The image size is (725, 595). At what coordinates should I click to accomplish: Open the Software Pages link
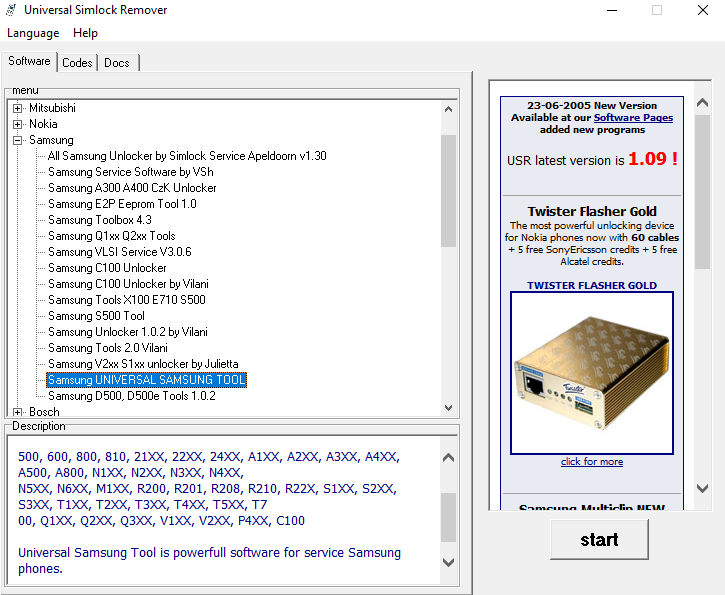[x=633, y=118]
